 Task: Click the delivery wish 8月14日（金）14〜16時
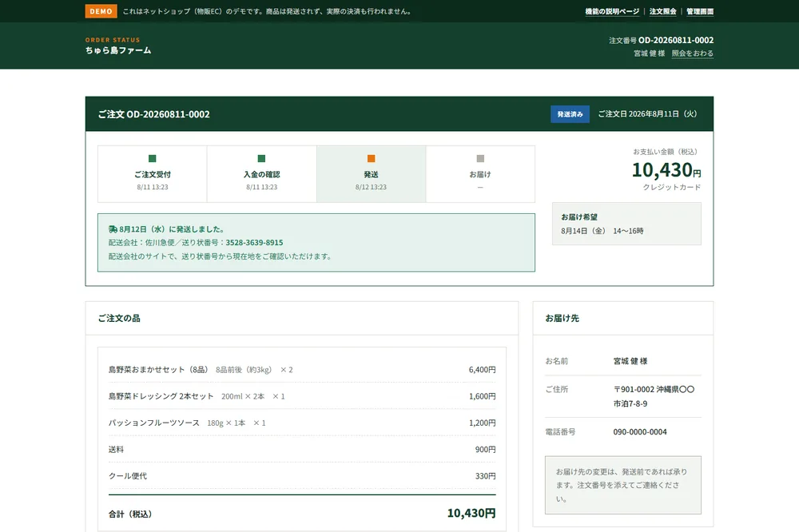[602, 231]
